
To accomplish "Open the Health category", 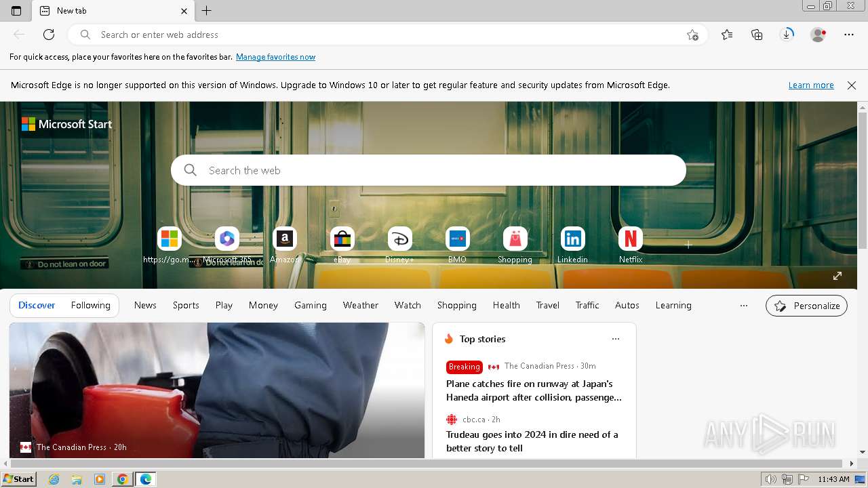I will click(507, 306).
